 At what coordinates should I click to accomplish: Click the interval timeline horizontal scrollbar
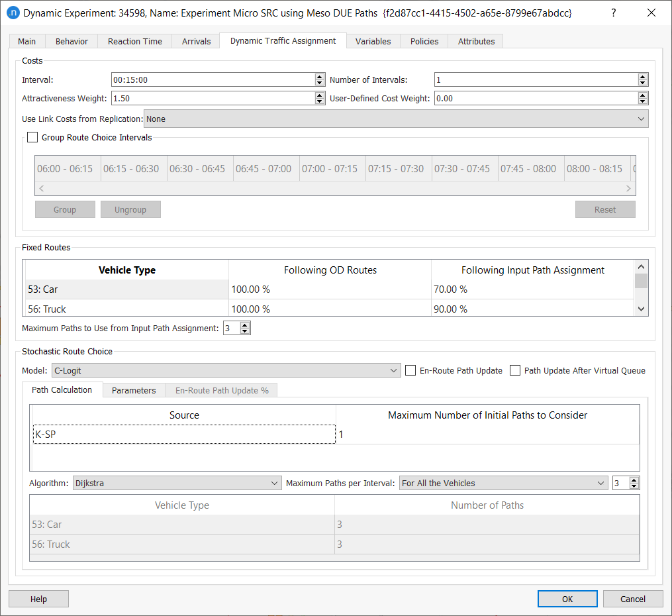pos(335,189)
